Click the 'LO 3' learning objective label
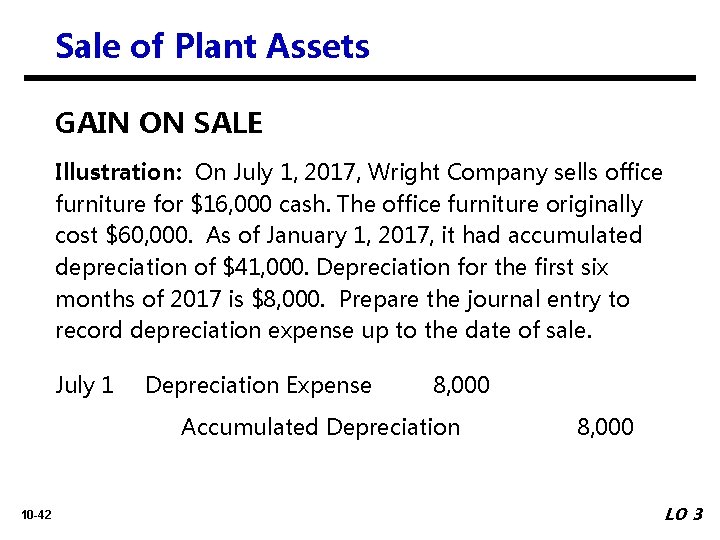The image size is (720, 540). pos(684,514)
